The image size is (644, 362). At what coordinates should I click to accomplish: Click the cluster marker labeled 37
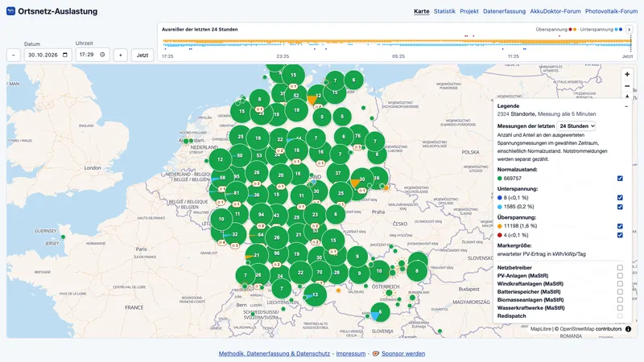[338, 173]
